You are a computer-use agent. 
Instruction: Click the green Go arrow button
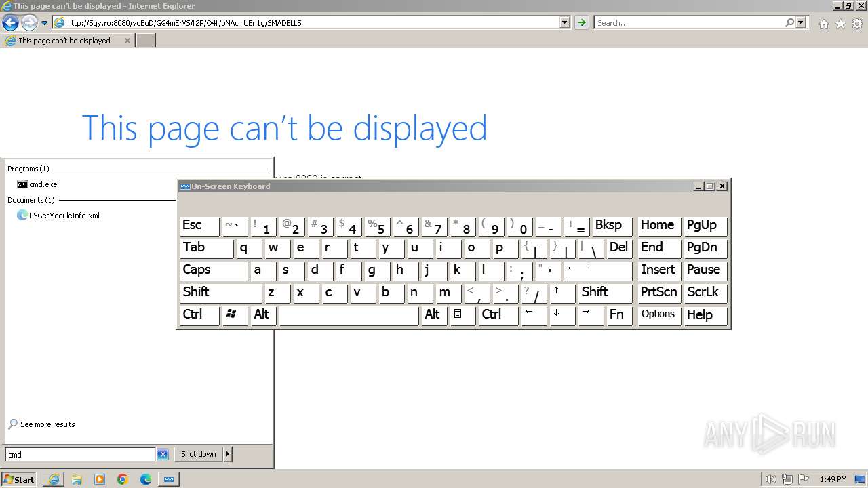(x=581, y=22)
